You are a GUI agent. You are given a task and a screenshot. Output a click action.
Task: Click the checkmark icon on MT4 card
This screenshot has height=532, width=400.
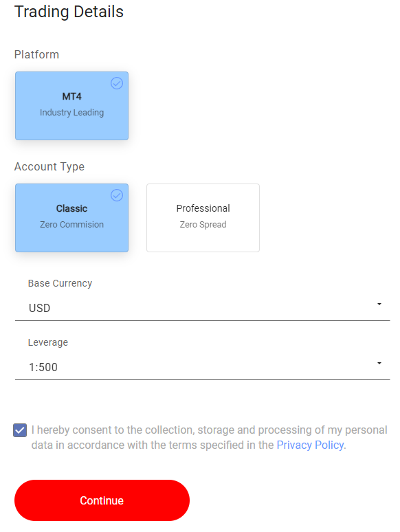coord(117,83)
